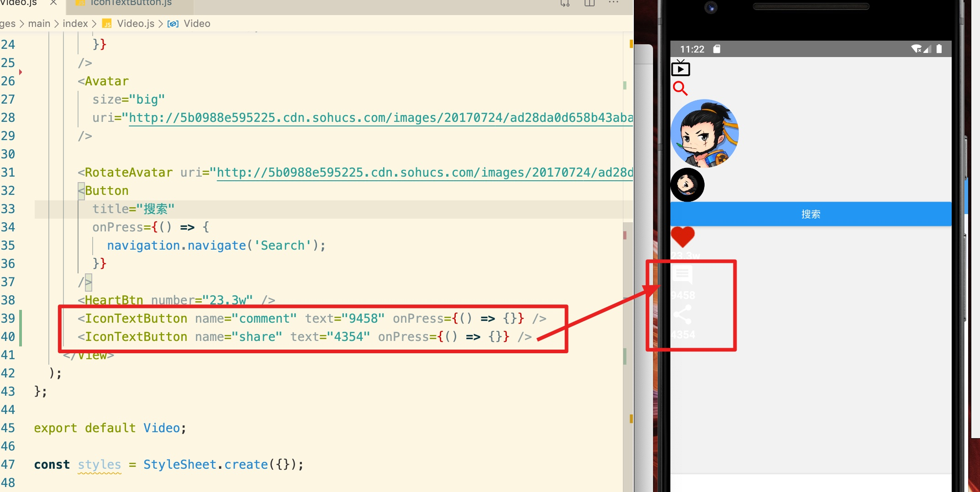Image resolution: width=980 pixels, height=492 pixels.
Task: Tap the 4354 share count text
Action: pyautogui.click(x=683, y=335)
